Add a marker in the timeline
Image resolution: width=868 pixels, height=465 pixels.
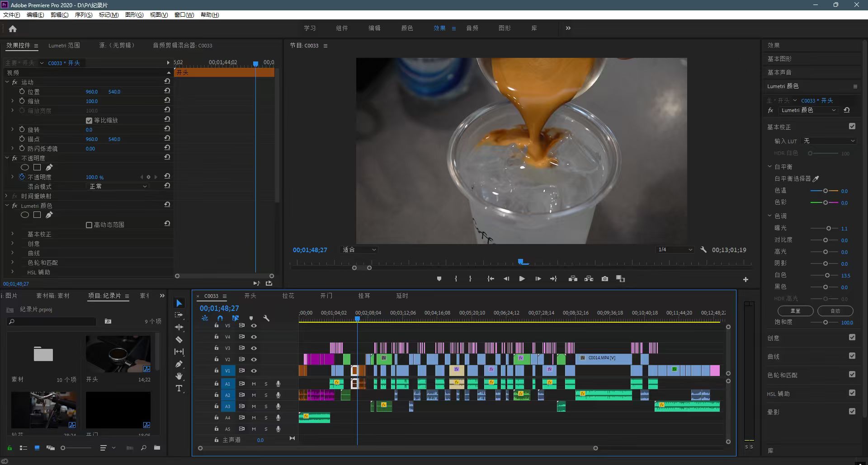[251, 318]
